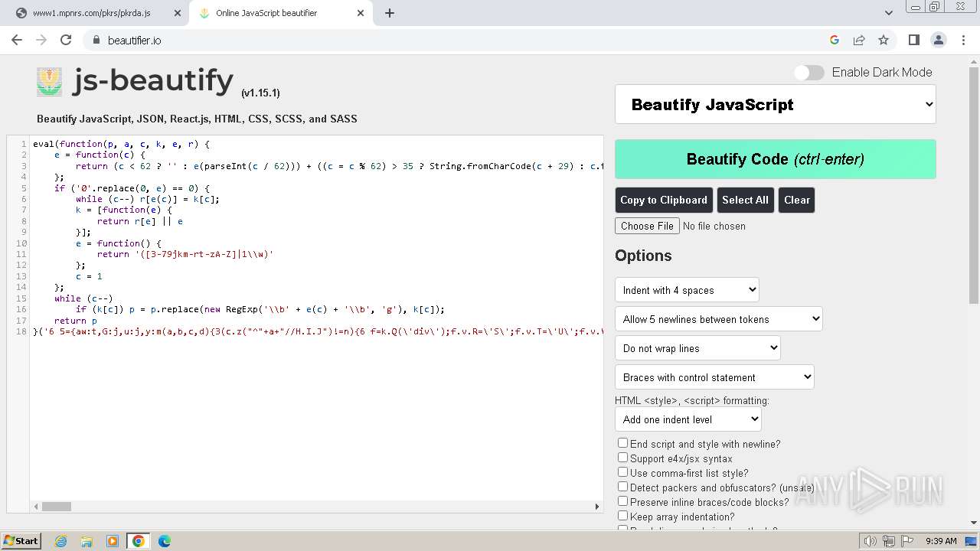This screenshot has width=980, height=551.
Task: Open the new tab plus button
Action: (390, 13)
